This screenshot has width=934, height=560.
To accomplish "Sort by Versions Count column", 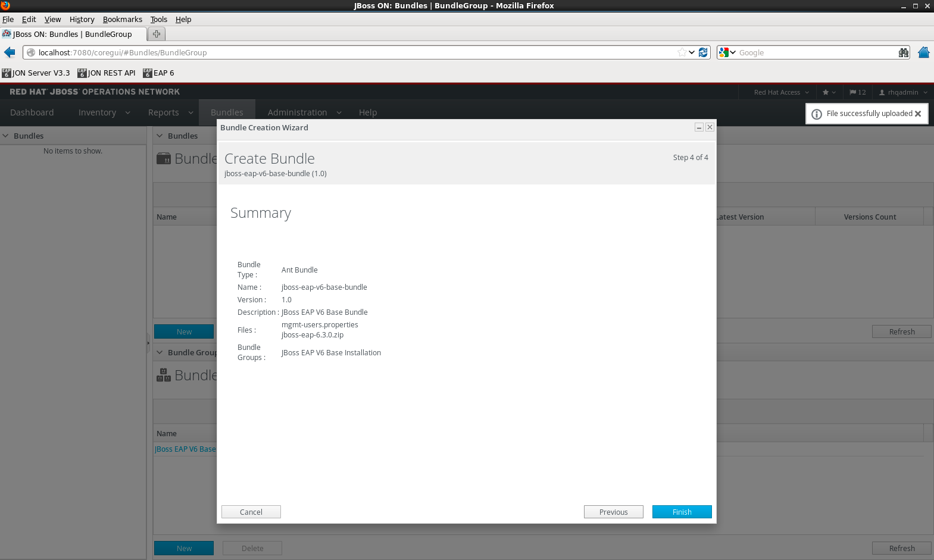I will click(870, 217).
